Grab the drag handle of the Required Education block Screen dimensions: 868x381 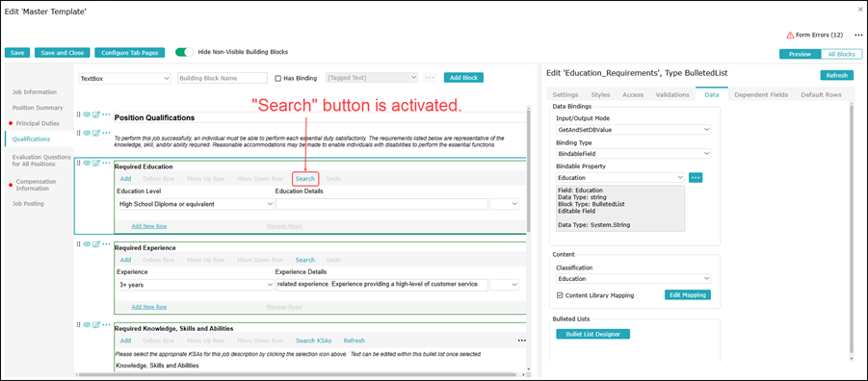78,163
